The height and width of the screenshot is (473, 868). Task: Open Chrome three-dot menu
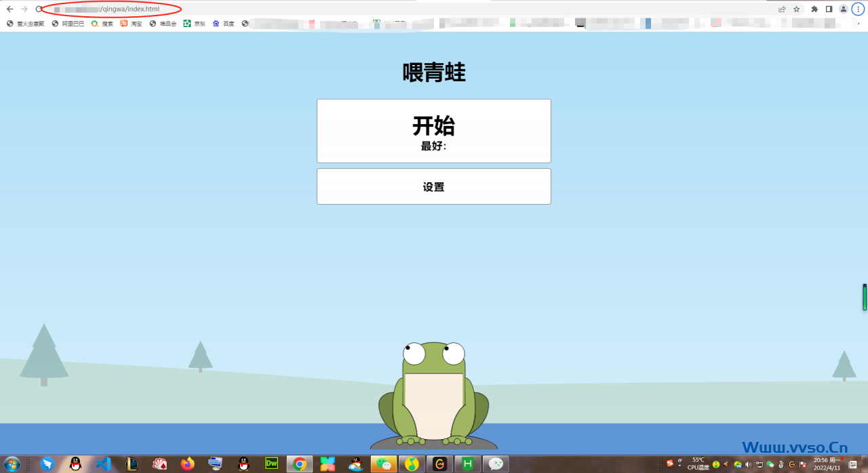[858, 9]
